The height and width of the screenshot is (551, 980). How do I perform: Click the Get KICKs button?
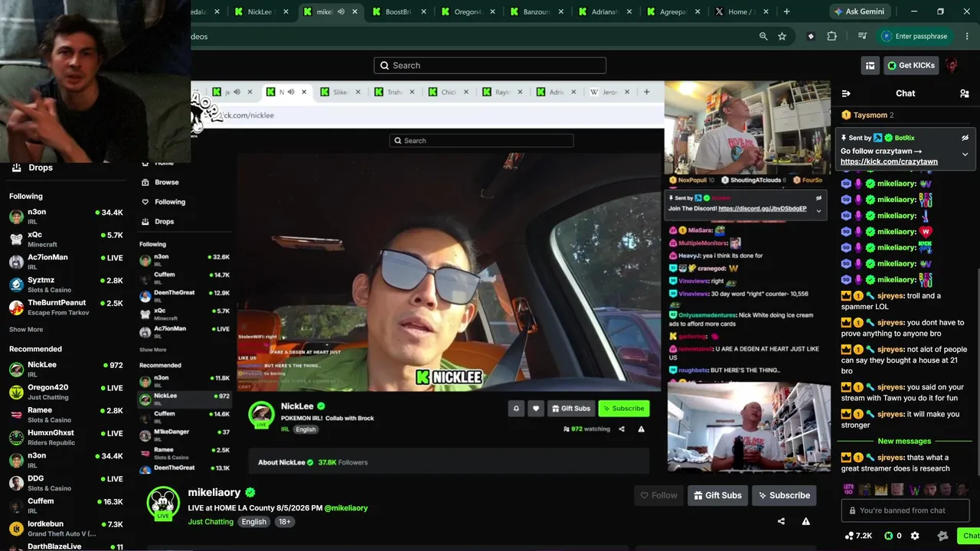[x=911, y=65]
